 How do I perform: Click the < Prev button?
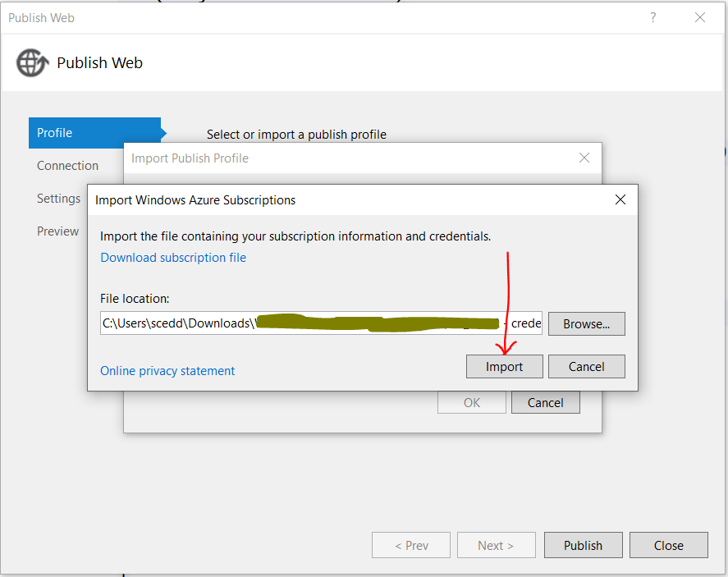(411, 545)
